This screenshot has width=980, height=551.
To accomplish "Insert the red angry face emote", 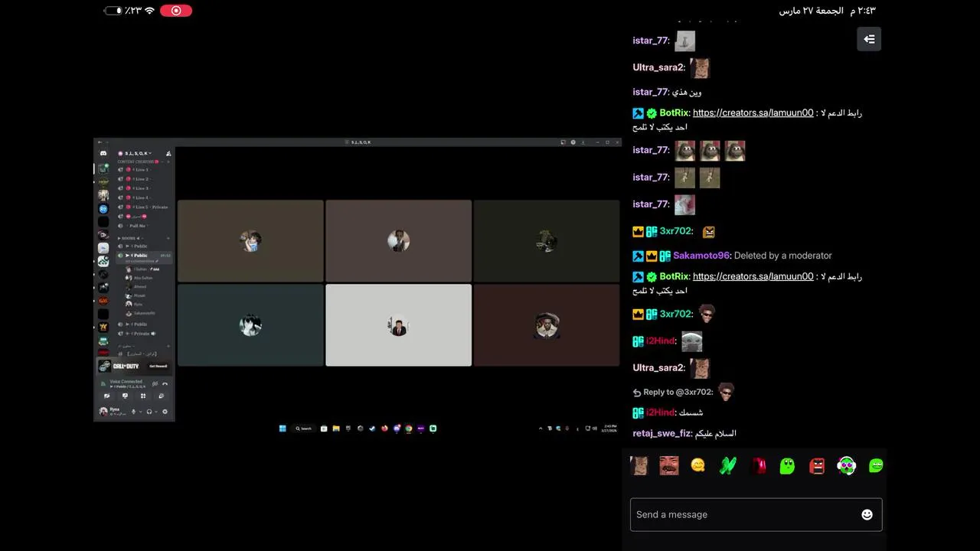I will point(817,465).
